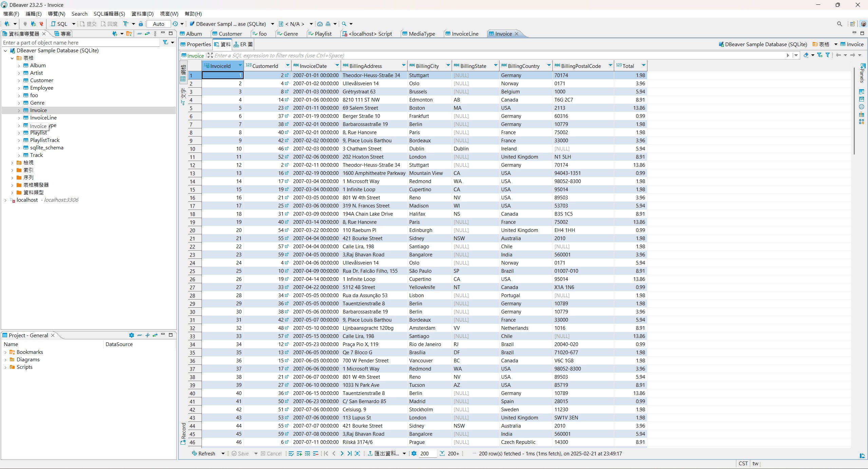Open the export data dropdown arrow

point(404,453)
